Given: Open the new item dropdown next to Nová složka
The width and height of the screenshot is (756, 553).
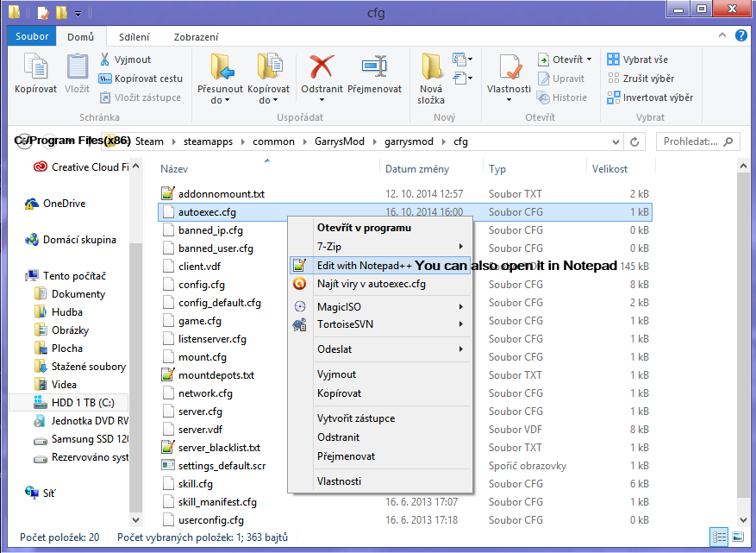Looking at the screenshot, I should click(462, 60).
